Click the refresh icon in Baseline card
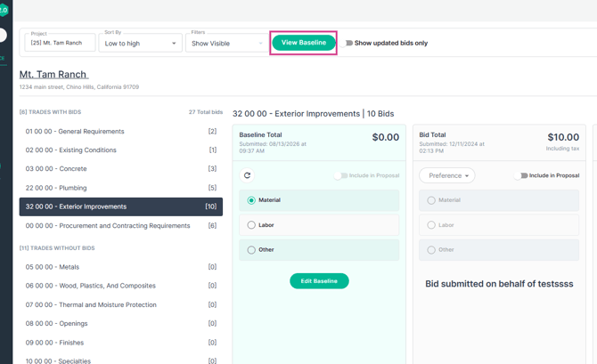 [x=247, y=175]
